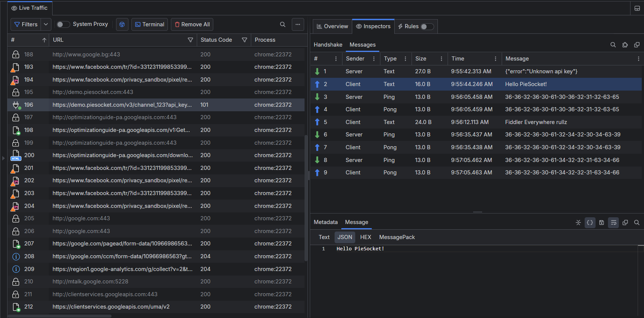Viewport: 644px width, 318px height.
Task: Switch to the Handshake tab
Action: tap(328, 45)
